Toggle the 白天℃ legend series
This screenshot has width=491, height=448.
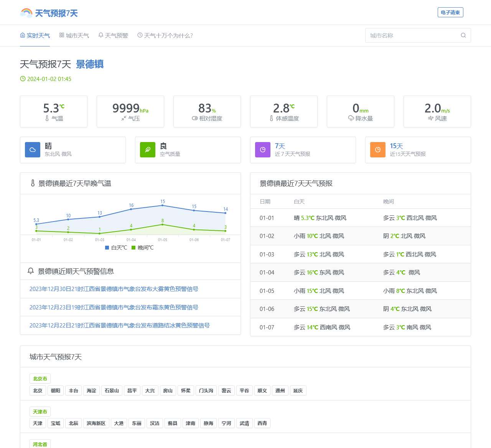(116, 248)
